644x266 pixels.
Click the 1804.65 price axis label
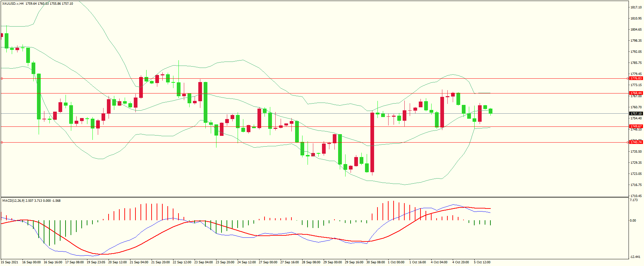[x=636, y=30]
